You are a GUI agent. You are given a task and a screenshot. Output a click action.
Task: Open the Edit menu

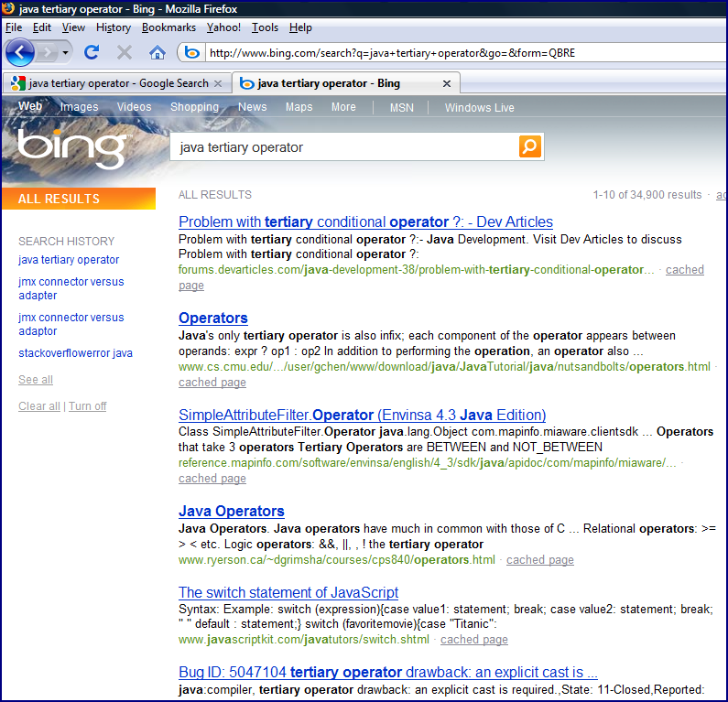(42, 27)
